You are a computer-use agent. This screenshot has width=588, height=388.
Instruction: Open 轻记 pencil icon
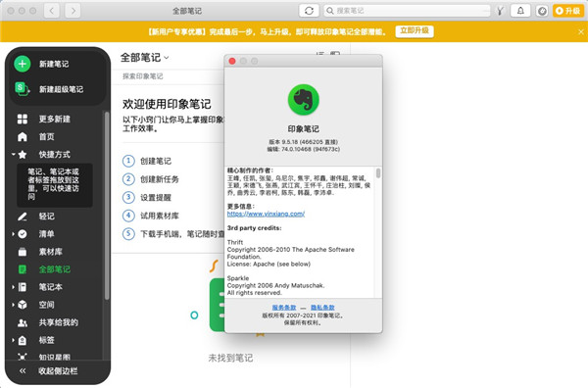[x=23, y=217]
